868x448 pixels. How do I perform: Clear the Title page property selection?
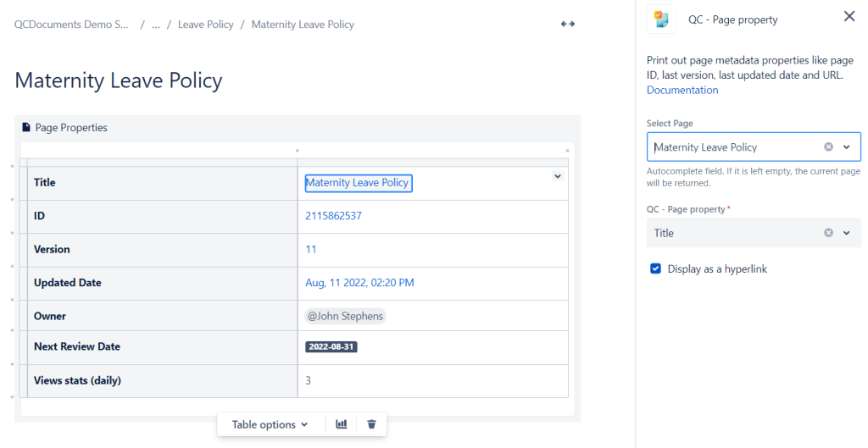point(828,233)
